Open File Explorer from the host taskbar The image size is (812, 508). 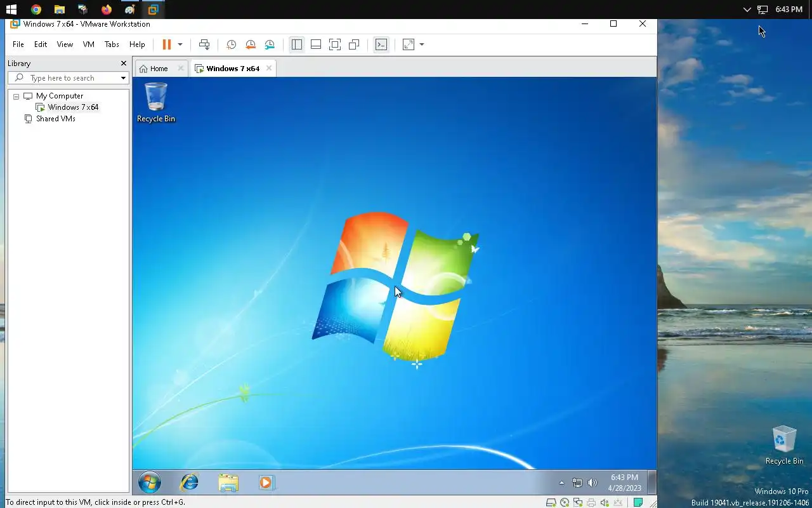click(x=59, y=10)
